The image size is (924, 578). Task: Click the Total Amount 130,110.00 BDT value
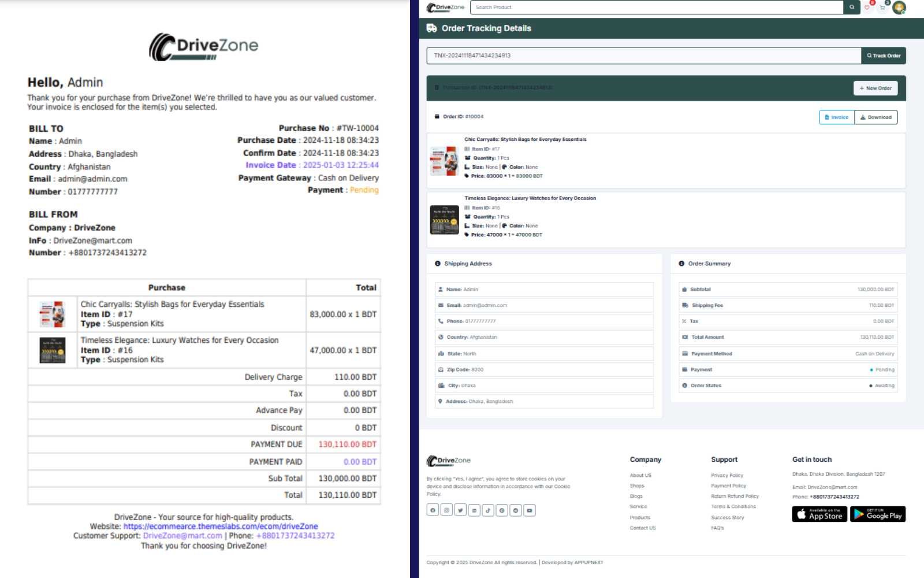click(x=877, y=338)
